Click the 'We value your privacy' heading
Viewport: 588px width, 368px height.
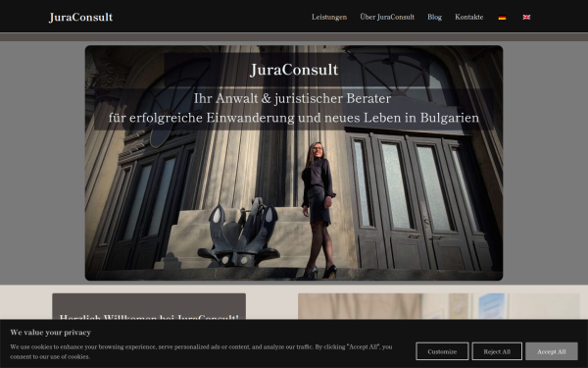point(51,333)
